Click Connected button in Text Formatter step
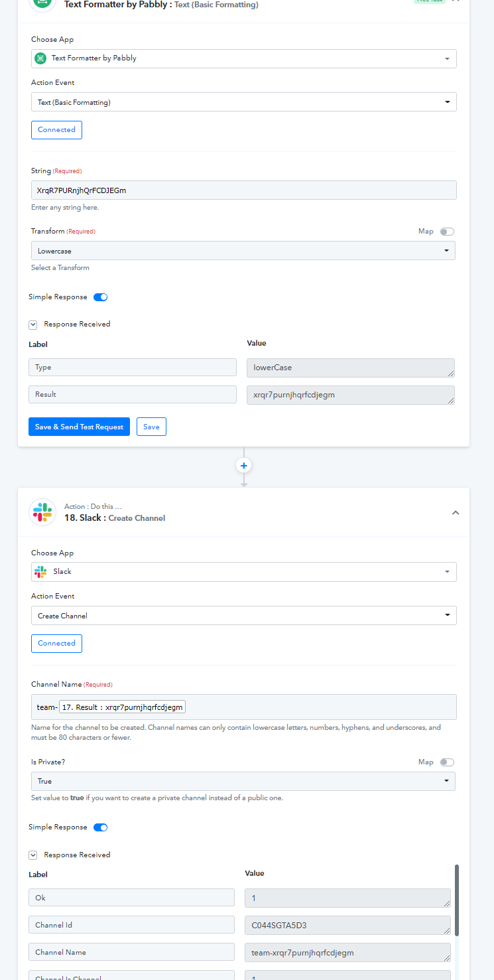Viewport: 494px width, 980px height. pos(56,130)
